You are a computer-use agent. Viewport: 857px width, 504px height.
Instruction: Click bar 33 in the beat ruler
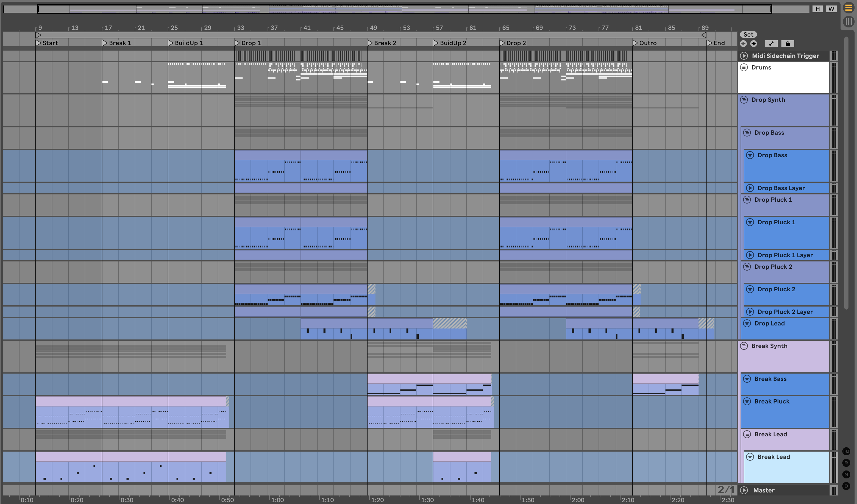pyautogui.click(x=240, y=27)
